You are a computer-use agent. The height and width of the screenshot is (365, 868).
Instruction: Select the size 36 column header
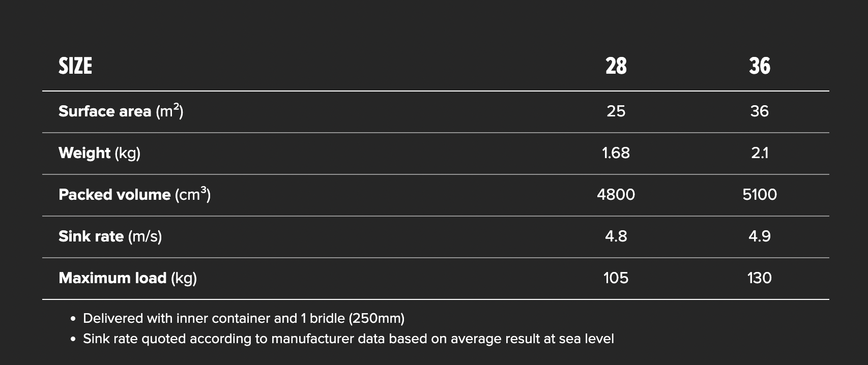tap(759, 66)
